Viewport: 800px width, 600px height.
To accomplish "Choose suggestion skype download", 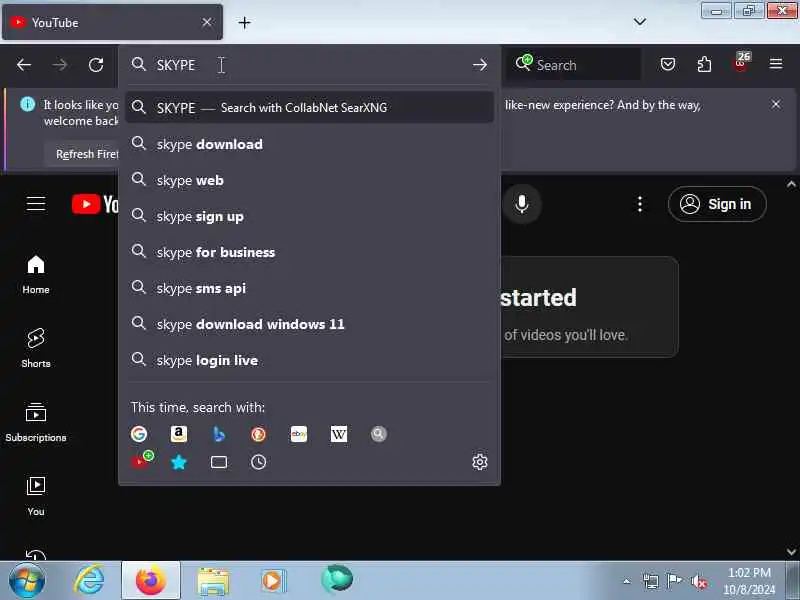I will 309,144.
